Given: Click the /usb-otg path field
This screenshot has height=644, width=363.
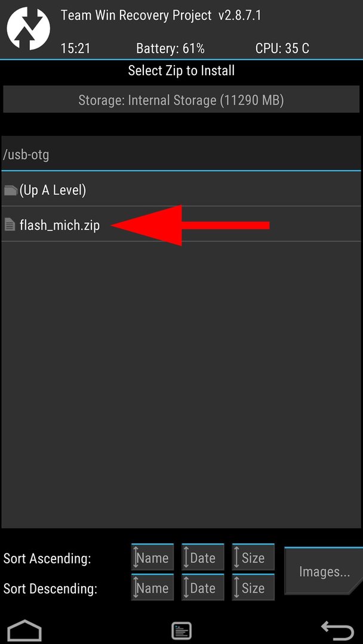Looking at the screenshot, I should click(181, 154).
